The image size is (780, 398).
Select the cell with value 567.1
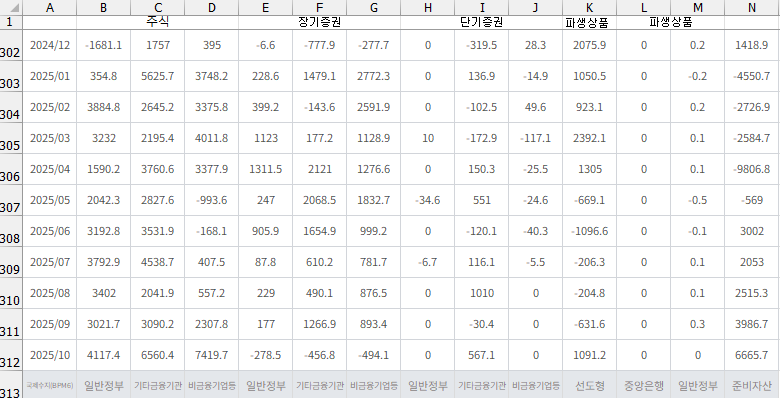coord(482,355)
